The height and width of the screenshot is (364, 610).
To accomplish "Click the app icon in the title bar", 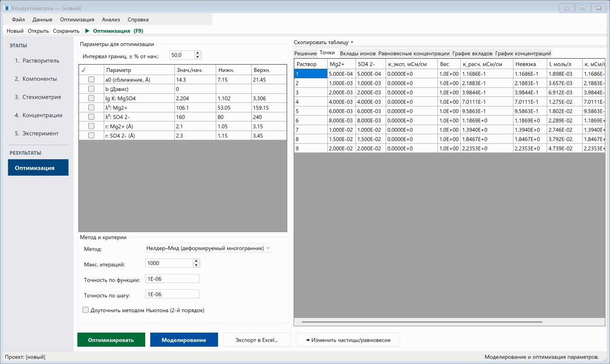I will click(x=7, y=8).
